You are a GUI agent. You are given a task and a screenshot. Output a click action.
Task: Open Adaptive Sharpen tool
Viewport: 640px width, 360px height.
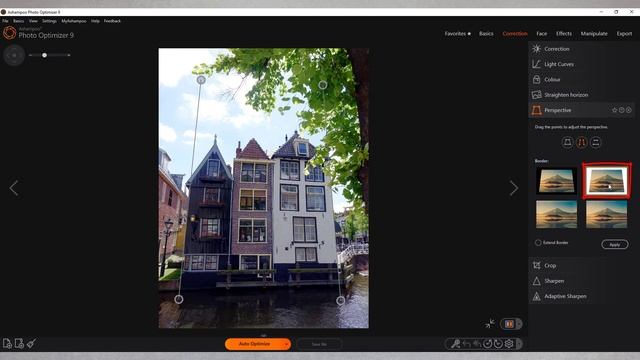[582, 296]
